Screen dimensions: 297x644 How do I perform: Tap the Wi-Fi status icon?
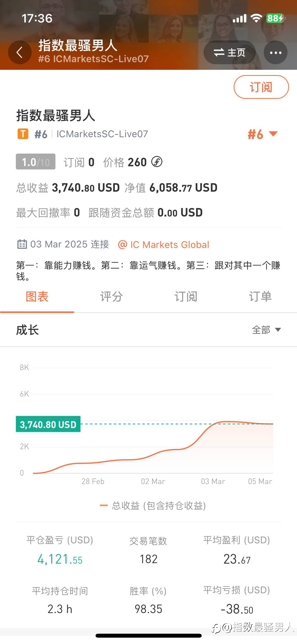click(x=256, y=18)
